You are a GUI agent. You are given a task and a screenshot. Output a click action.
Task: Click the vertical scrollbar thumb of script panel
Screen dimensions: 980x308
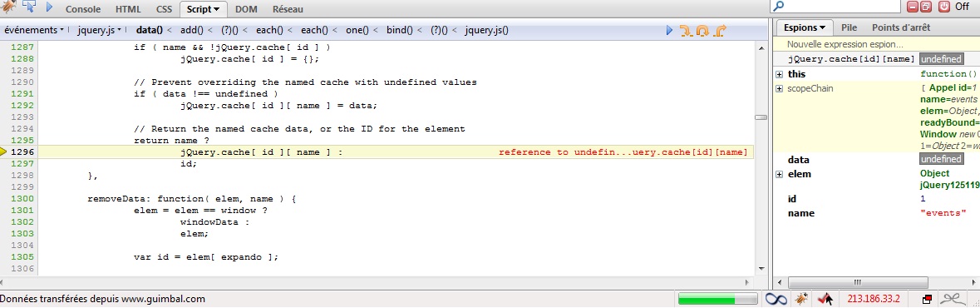point(761,117)
